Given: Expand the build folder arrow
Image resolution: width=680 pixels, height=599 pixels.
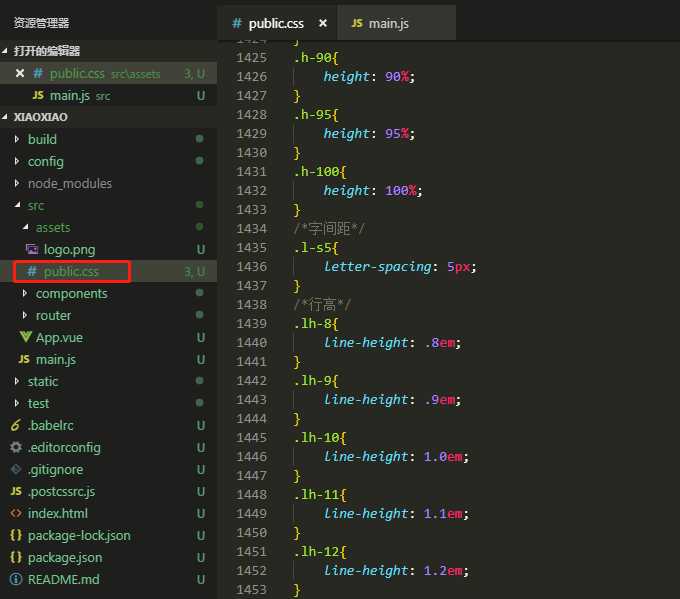Looking at the screenshot, I should pos(17,139).
